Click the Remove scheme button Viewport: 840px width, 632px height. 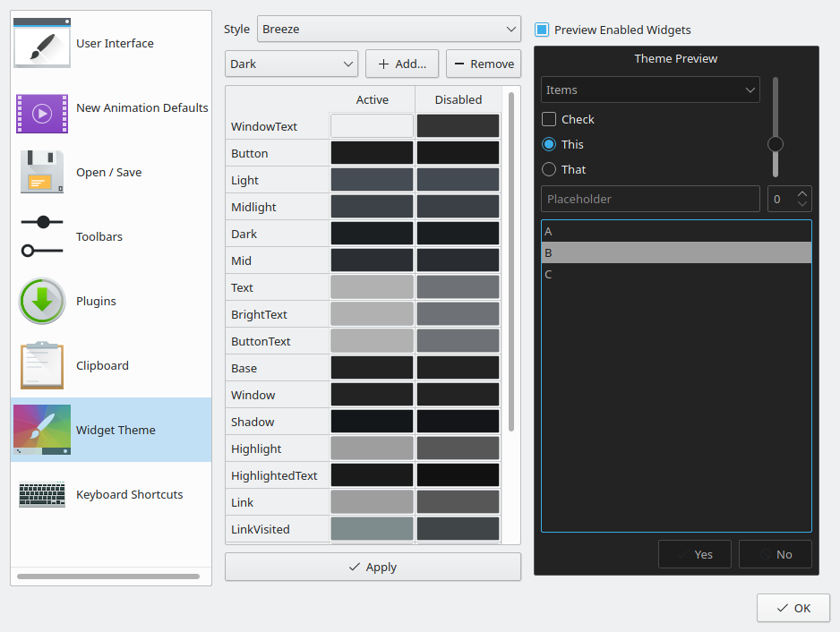pos(484,64)
